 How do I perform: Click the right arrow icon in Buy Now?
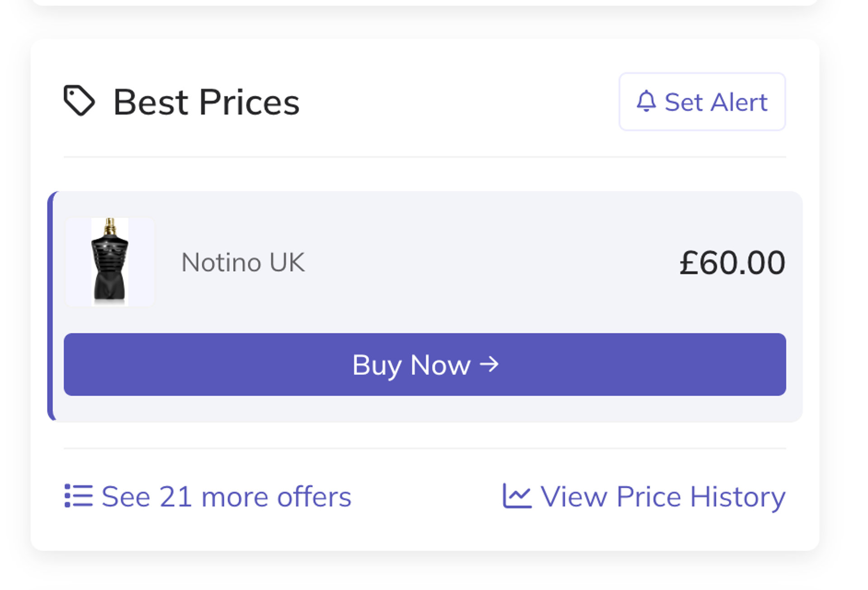pyautogui.click(x=489, y=364)
